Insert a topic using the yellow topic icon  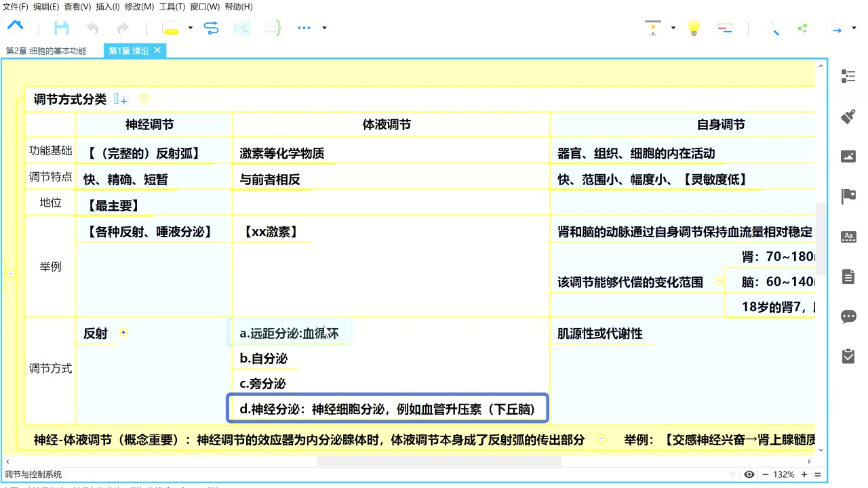[170, 28]
